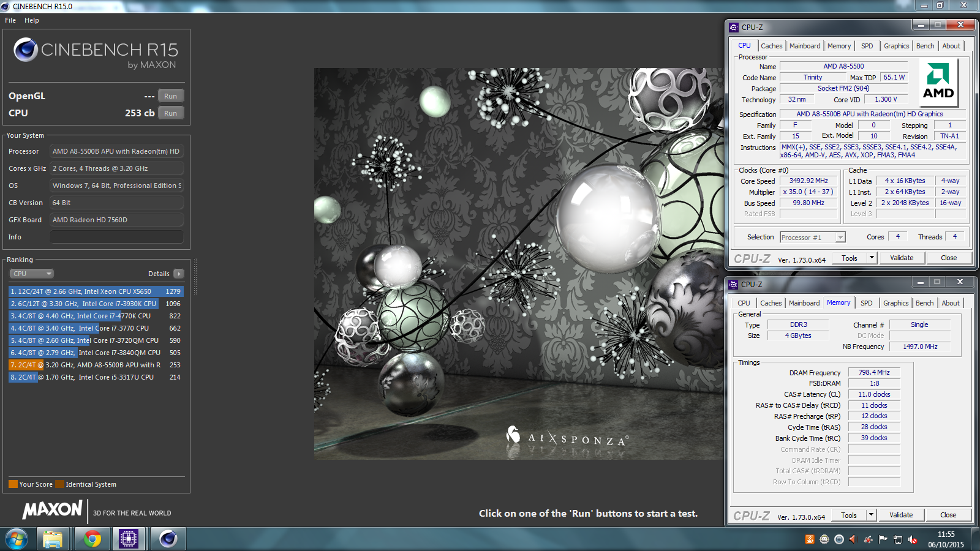Screen dimensions: 980x551
Task: Click the Close button in the upper CPU-Z window
Action: point(949,258)
